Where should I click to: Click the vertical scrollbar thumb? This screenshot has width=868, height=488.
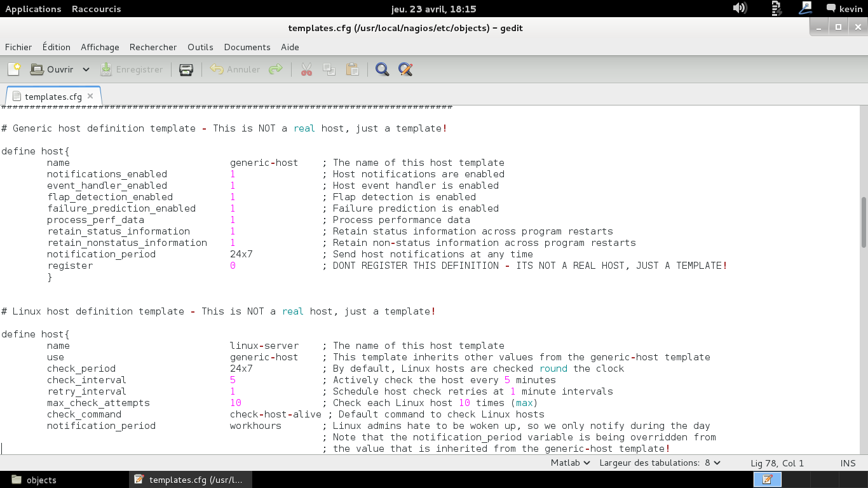(864, 222)
